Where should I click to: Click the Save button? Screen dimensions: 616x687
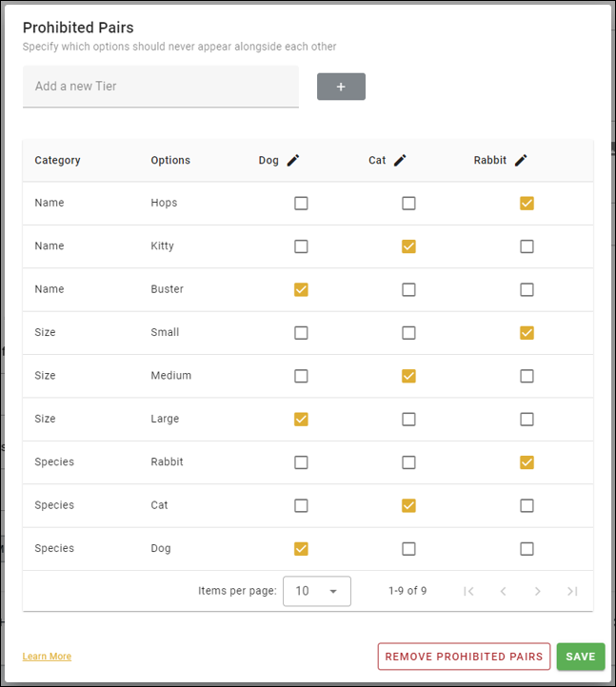pyautogui.click(x=581, y=657)
